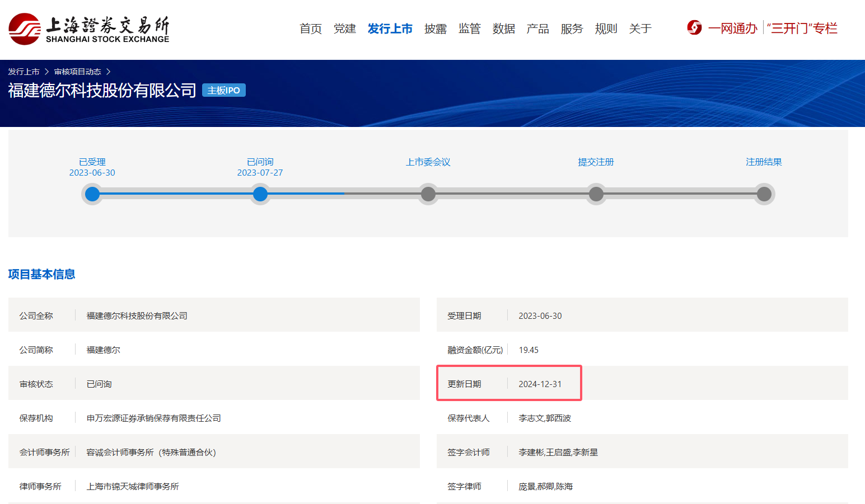
Task: Open the 披露 menu
Action: click(x=436, y=29)
